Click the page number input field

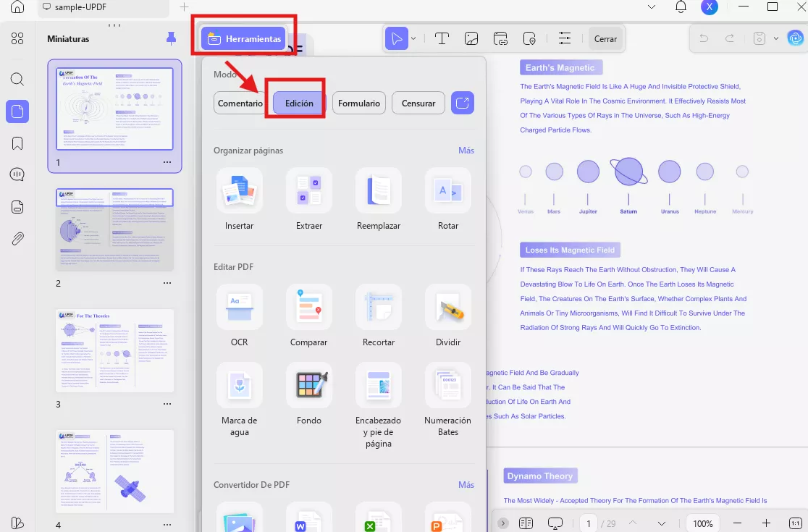click(589, 523)
